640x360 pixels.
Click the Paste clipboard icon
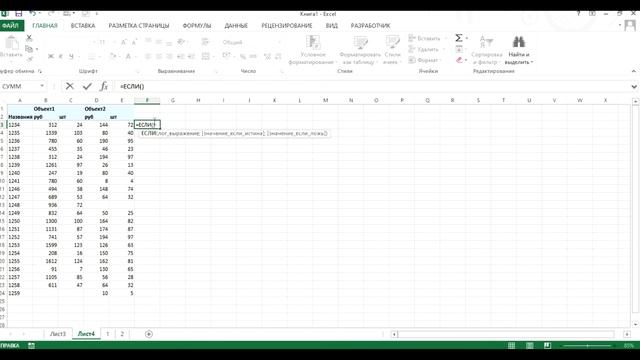point(11,43)
